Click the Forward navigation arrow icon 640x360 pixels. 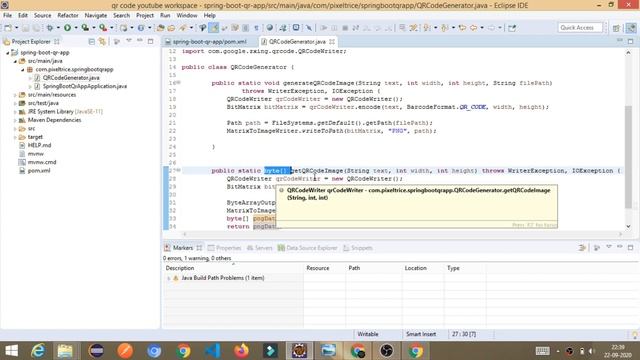491,28
